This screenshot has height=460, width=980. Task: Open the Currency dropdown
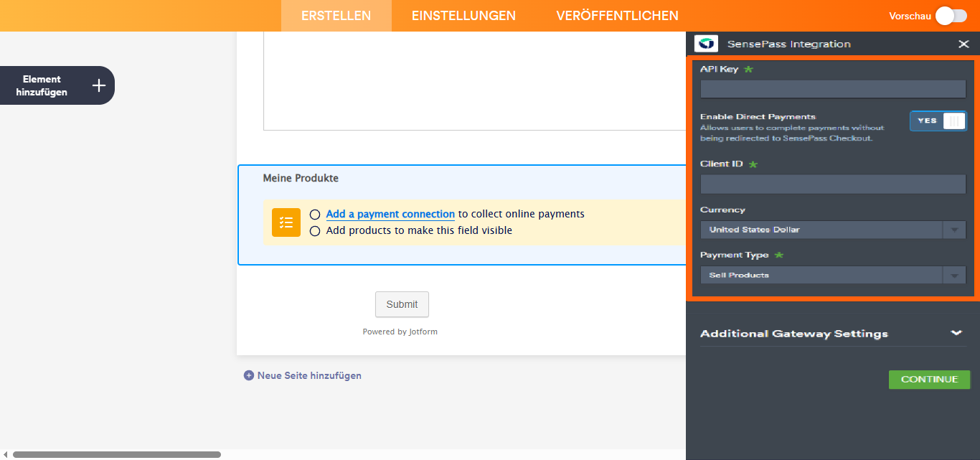954,230
